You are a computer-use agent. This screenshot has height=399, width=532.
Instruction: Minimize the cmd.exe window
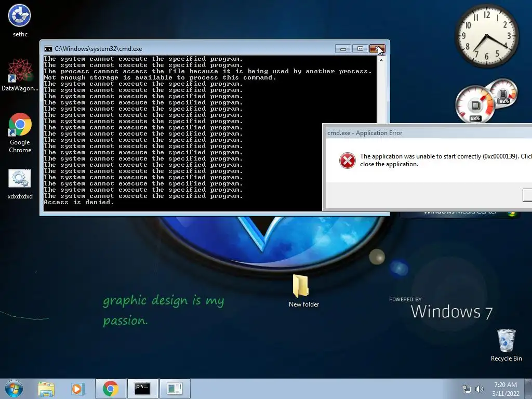coord(343,49)
